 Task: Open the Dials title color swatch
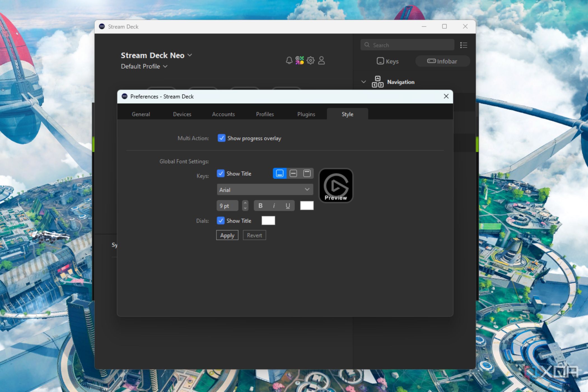tap(268, 221)
